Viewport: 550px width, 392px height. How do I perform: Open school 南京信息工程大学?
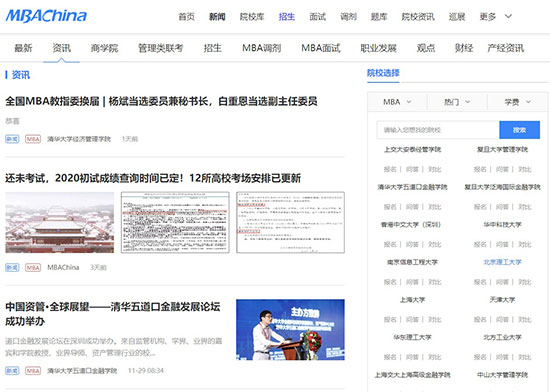412,262
